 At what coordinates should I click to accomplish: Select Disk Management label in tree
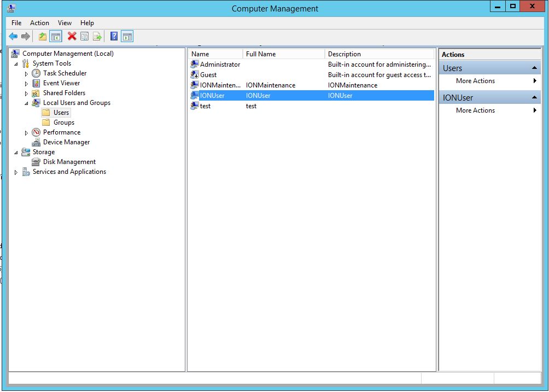click(x=69, y=162)
